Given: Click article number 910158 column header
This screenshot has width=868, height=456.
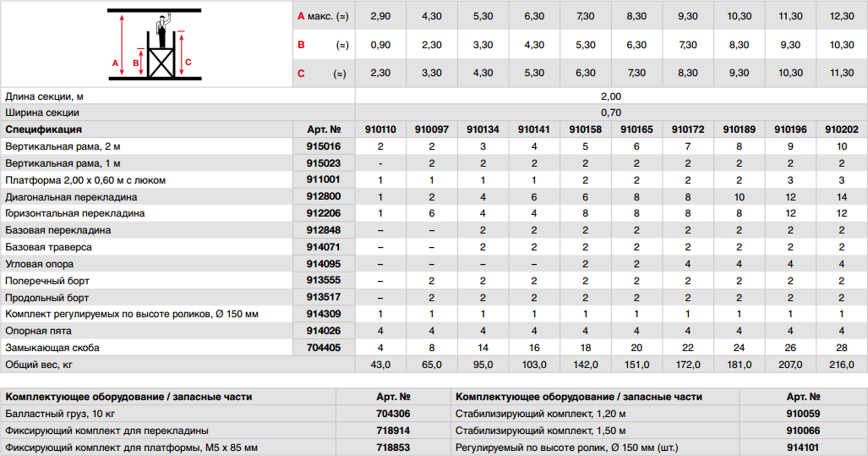Looking at the screenshot, I should [586, 129].
